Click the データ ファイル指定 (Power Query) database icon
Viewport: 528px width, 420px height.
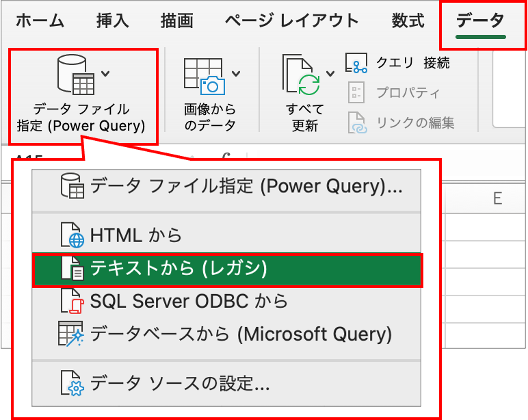click(76, 75)
